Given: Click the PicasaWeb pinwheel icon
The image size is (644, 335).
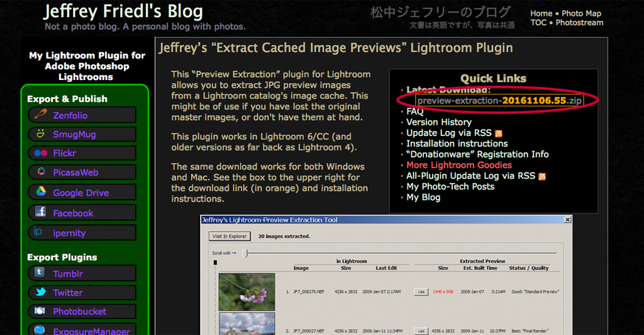Looking at the screenshot, I should 41,171.
